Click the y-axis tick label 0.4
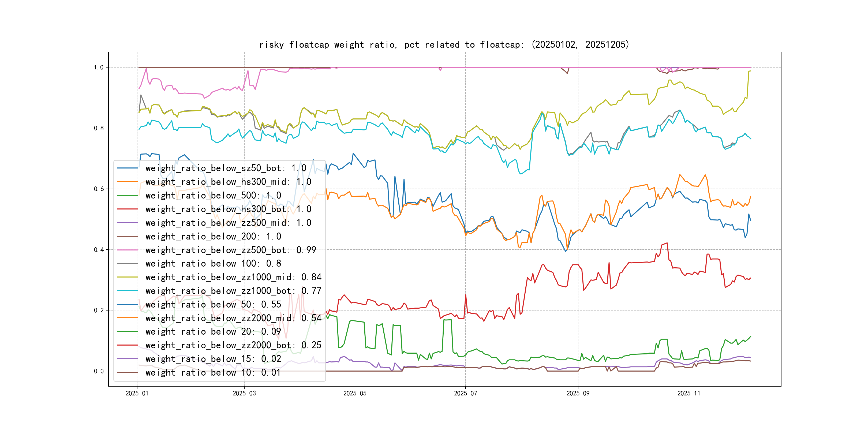This screenshot has width=868, height=434. pos(99,250)
